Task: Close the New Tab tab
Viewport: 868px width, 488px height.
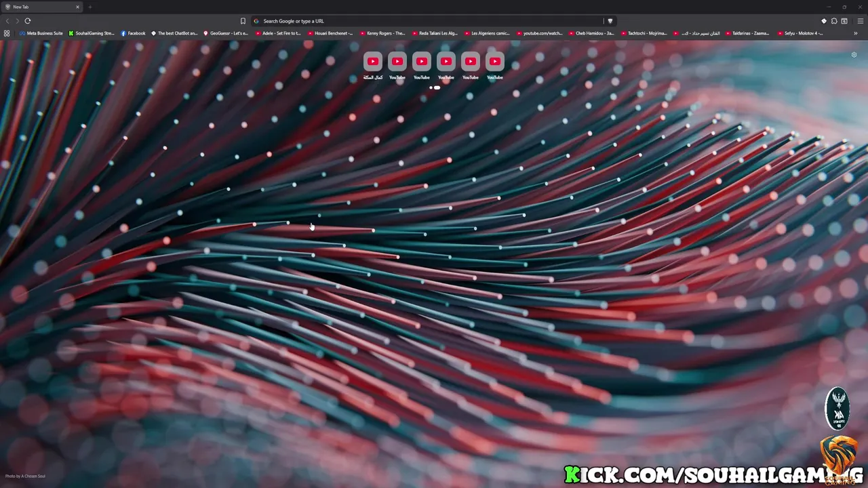Action: (77, 7)
